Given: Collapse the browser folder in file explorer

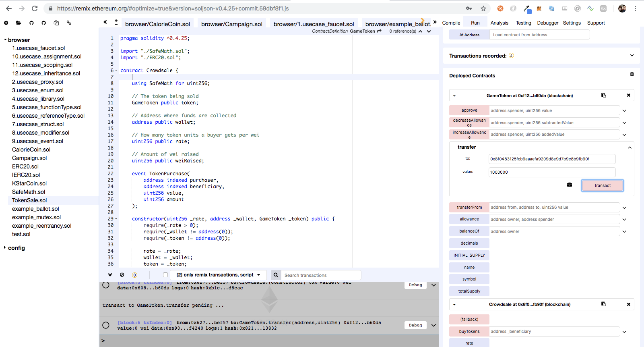Looking at the screenshot, I should pos(5,40).
